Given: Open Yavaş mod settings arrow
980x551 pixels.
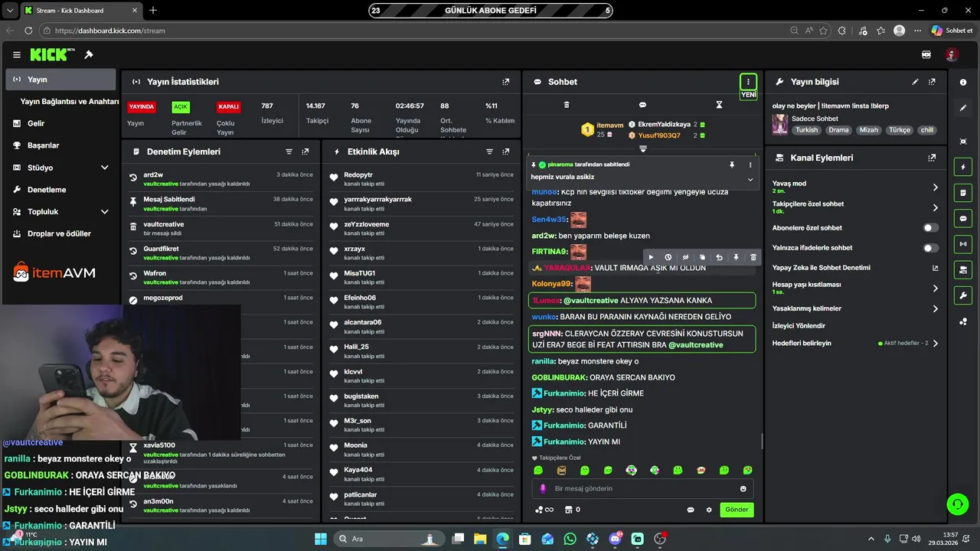Looking at the screenshot, I should [x=935, y=187].
